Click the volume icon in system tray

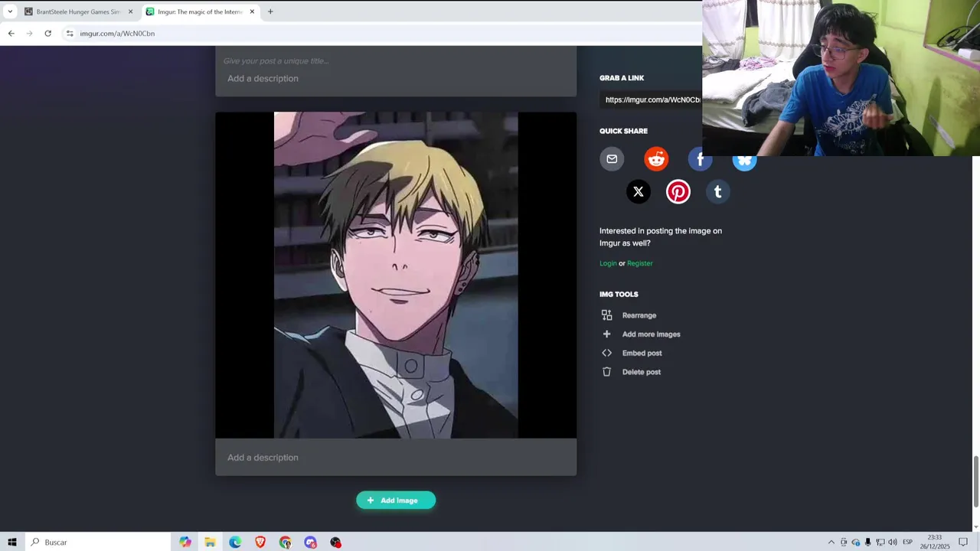pos(893,542)
